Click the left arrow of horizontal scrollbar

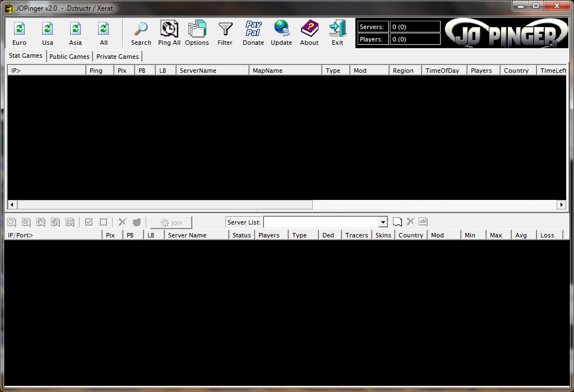click(x=12, y=205)
